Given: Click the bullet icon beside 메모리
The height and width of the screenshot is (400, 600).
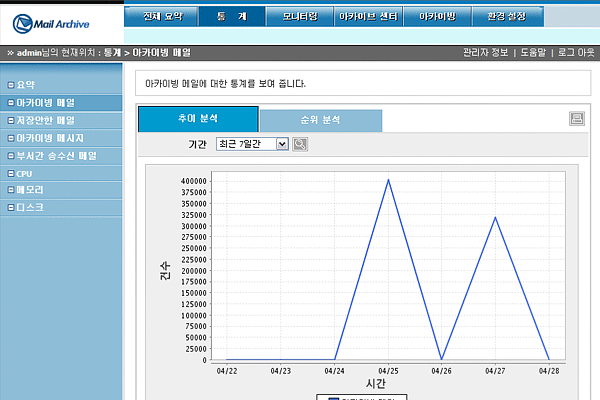Looking at the screenshot, I should pos(11,189).
